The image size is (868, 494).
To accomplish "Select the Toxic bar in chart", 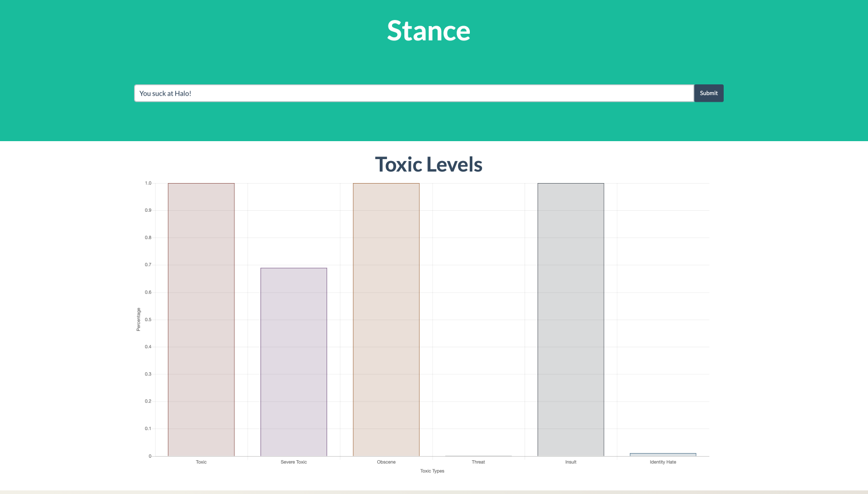I will [x=201, y=320].
